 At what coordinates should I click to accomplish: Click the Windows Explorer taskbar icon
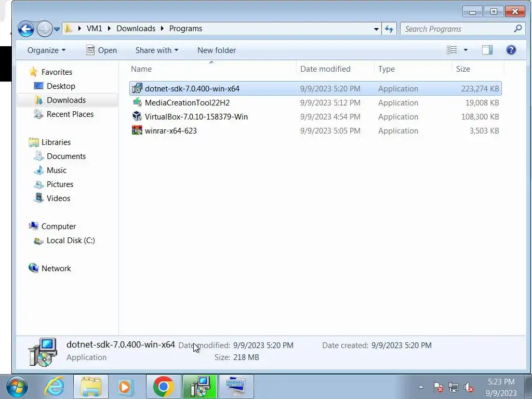[x=90, y=387]
